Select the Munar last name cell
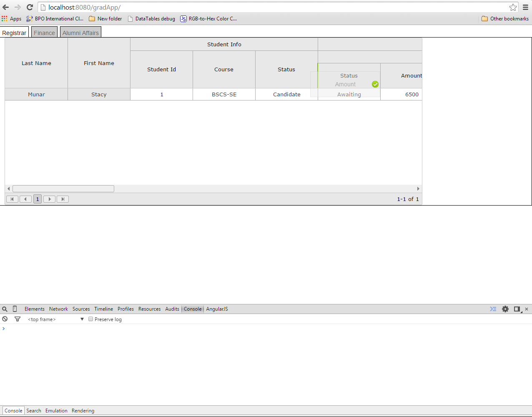This screenshot has width=532, height=417. pos(36,94)
